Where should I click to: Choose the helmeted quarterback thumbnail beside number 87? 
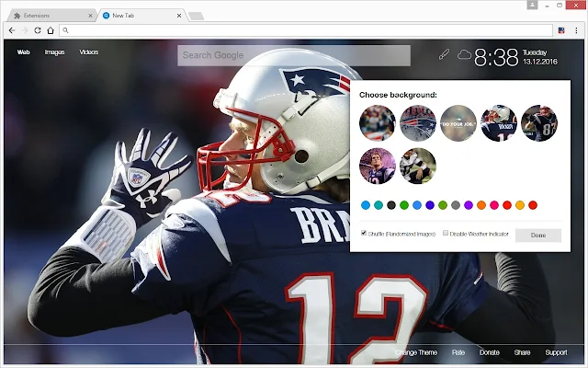pos(499,122)
